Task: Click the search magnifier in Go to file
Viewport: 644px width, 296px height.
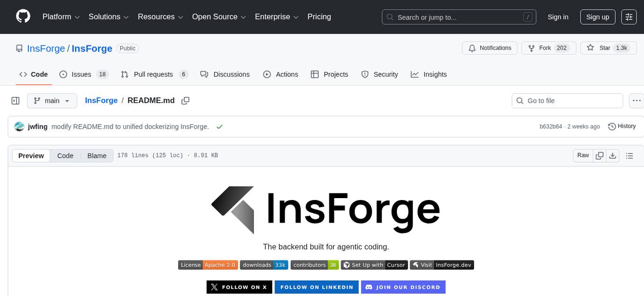Action: (519, 101)
